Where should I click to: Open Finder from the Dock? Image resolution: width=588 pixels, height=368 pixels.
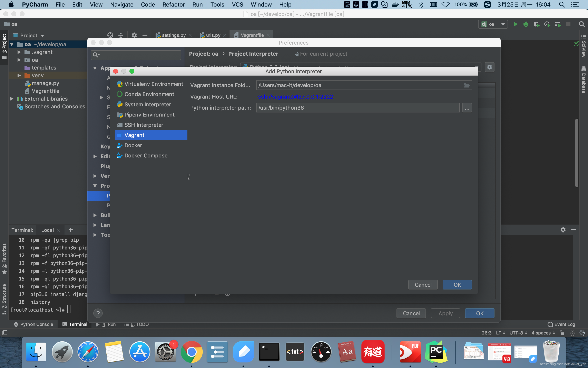(36, 351)
